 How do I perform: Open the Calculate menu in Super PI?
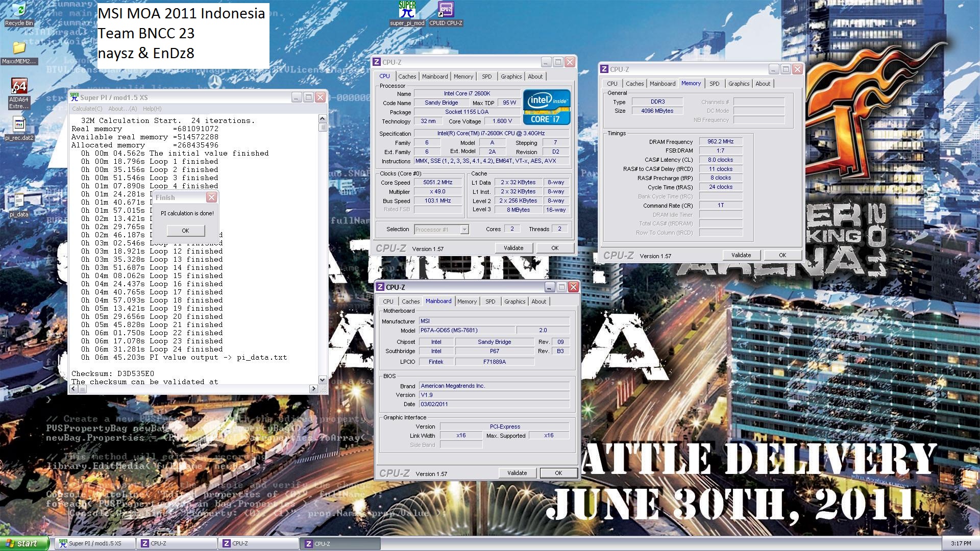click(87, 109)
